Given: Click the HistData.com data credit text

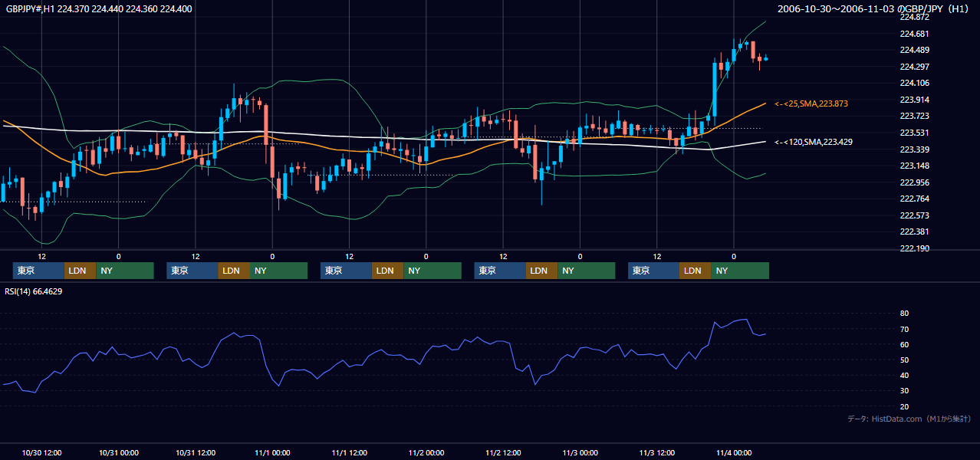Looking at the screenshot, I should (909, 419).
